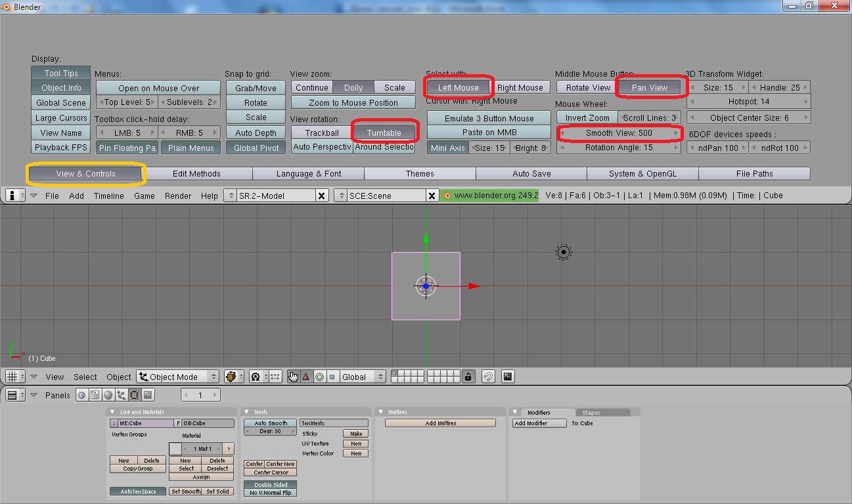Collapse the 3D view header menus triangle

coord(34,377)
